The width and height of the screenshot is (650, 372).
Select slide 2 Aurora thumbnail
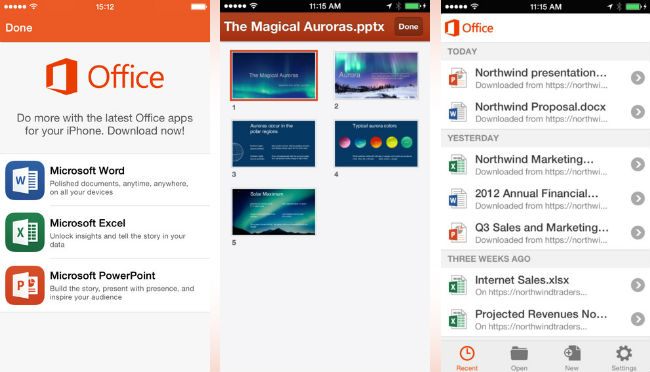pyautogui.click(x=376, y=75)
